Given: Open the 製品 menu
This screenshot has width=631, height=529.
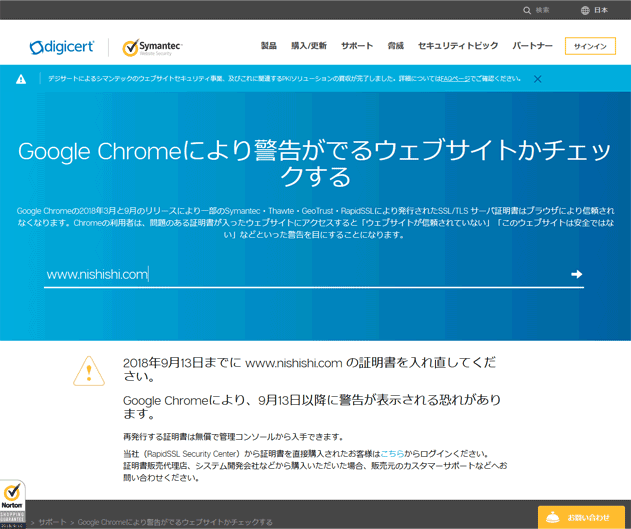Looking at the screenshot, I should point(268,46).
